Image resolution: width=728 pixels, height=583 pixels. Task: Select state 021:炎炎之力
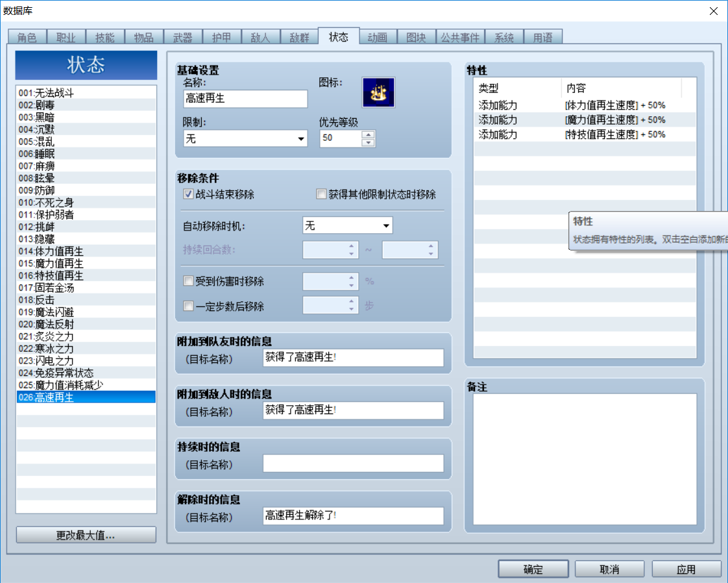click(x=86, y=336)
